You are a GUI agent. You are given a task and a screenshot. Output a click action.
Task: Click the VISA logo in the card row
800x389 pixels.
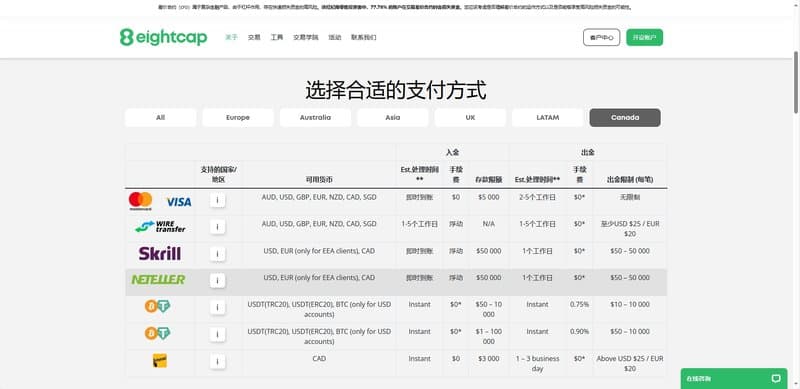179,202
